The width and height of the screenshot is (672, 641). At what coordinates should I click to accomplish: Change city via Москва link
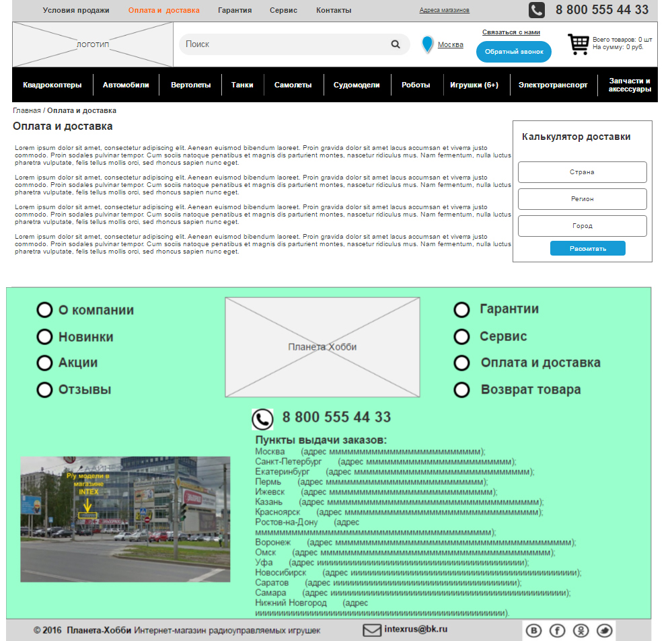(451, 44)
